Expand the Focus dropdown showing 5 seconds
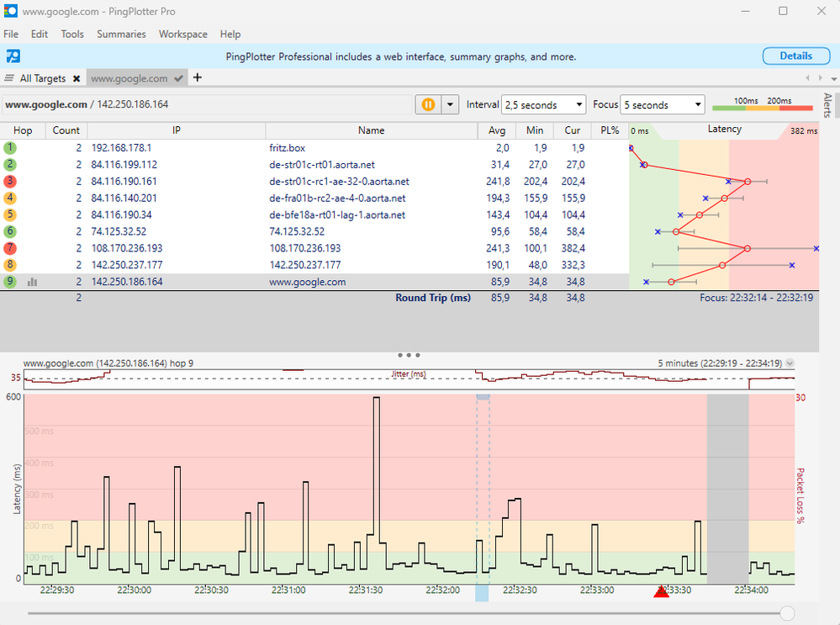 click(x=662, y=105)
